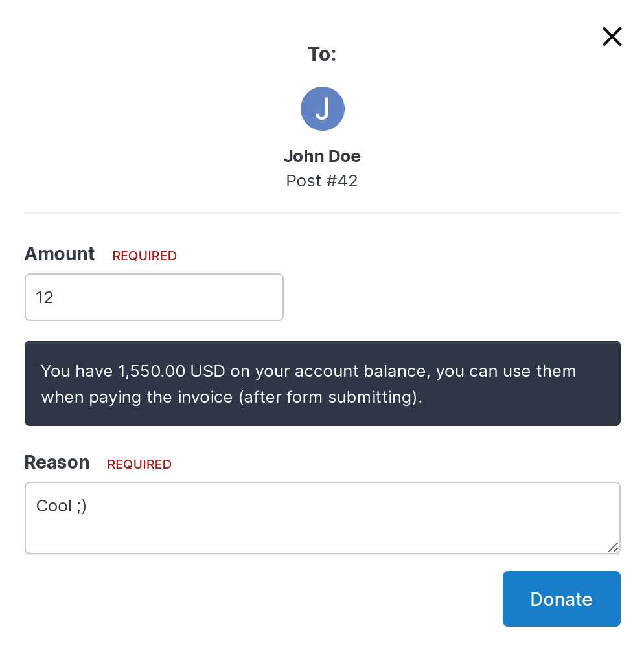Click the blue J avatar circle
The width and height of the screenshot is (644, 650).
click(x=323, y=109)
